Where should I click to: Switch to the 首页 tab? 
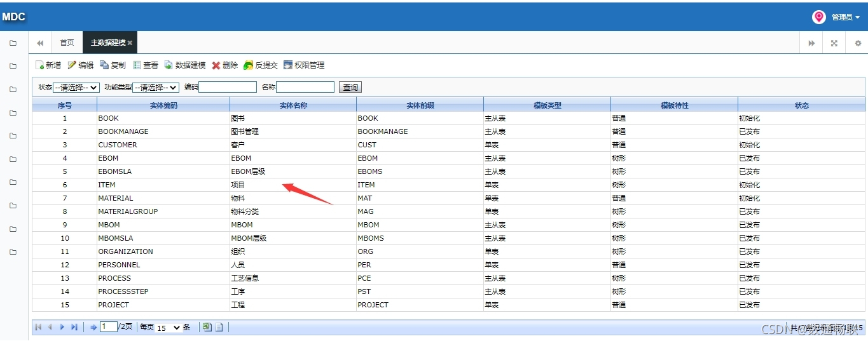point(67,43)
